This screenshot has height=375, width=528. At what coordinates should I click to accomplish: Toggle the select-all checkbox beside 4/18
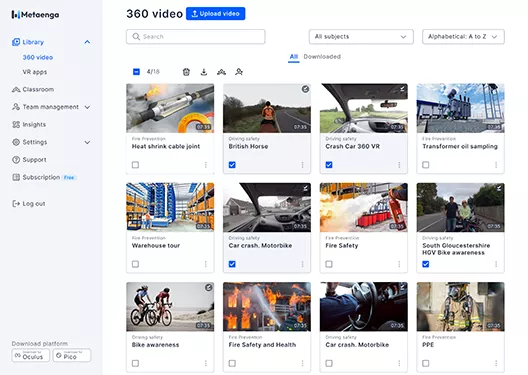pos(136,72)
